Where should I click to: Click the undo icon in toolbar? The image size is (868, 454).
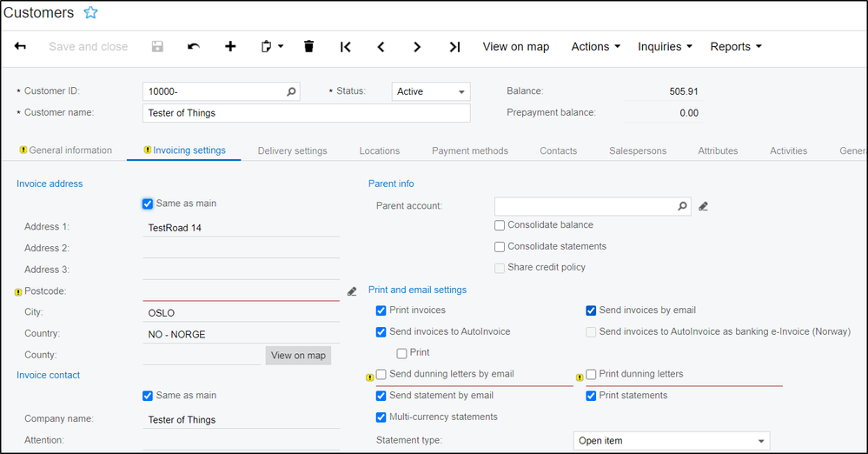coord(194,47)
